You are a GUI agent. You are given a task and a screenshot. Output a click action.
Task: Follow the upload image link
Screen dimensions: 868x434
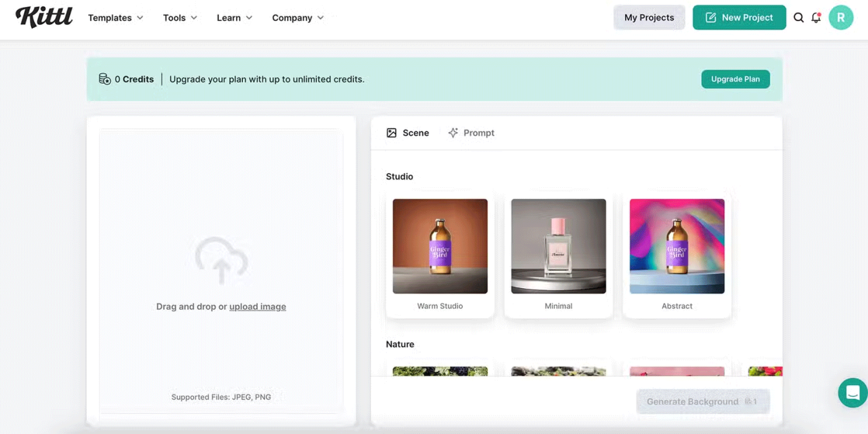click(x=257, y=306)
